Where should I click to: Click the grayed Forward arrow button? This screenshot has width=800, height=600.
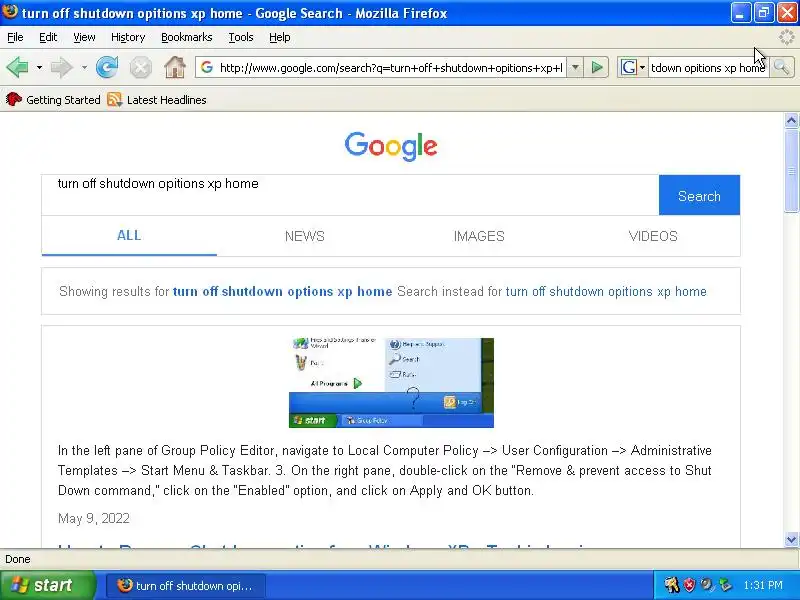coord(61,67)
